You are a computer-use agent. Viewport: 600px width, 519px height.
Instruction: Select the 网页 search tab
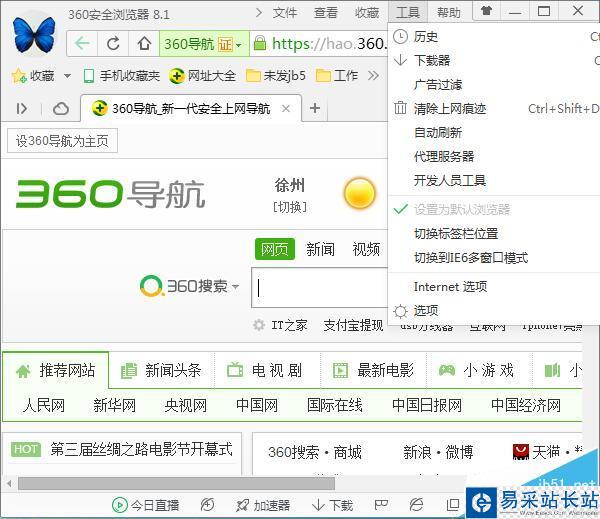tap(275, 249)
